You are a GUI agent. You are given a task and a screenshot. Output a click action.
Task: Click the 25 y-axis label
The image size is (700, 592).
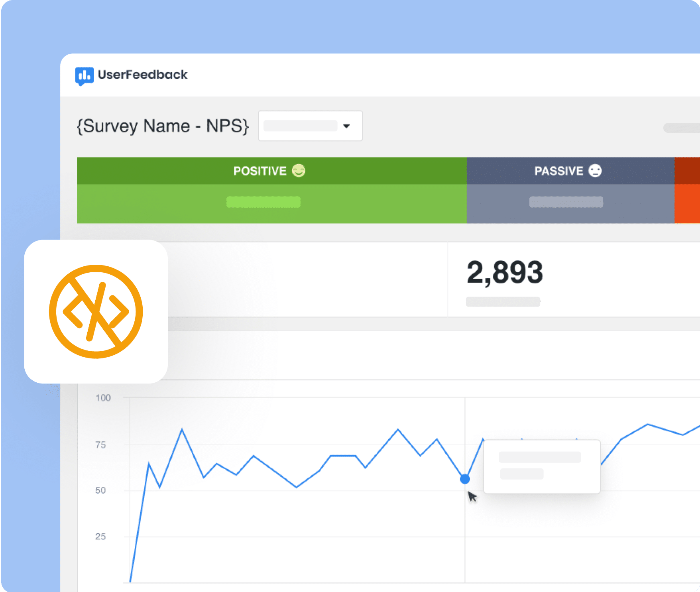pos(100,537)
